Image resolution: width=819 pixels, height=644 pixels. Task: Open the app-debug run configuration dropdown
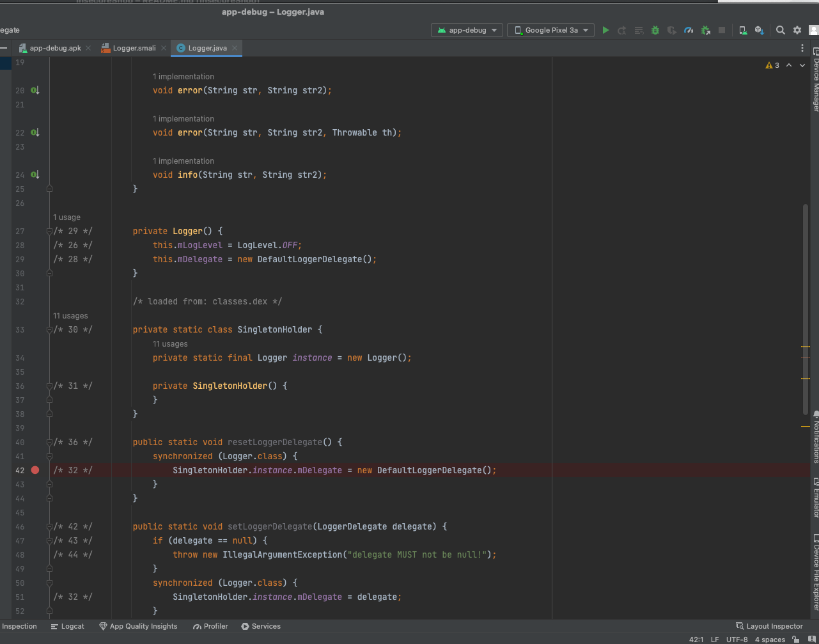click(x=467, y=30)
